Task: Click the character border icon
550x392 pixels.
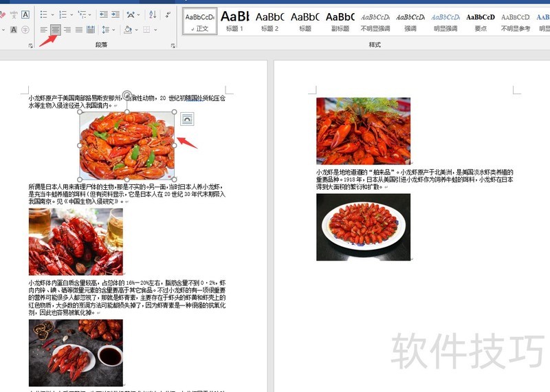Action: [25, 14]
